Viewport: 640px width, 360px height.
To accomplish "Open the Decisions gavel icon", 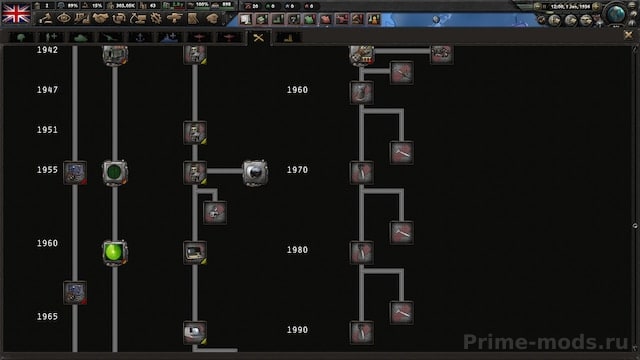I will coord(46,18).
